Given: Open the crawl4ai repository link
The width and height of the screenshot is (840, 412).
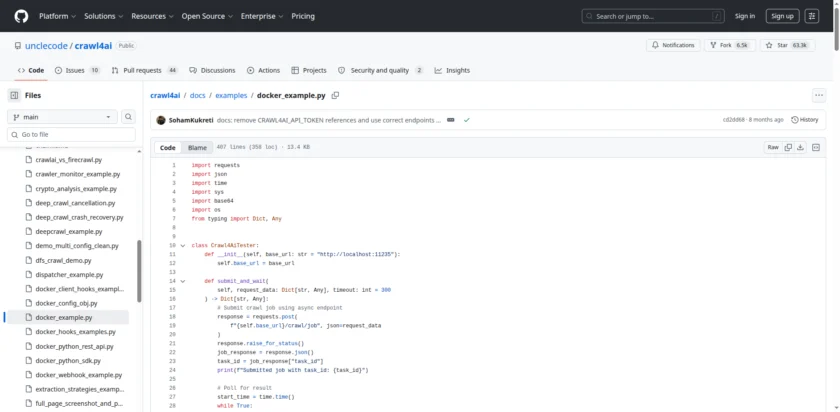Looking at the screenshot, I should coord(93,46).
